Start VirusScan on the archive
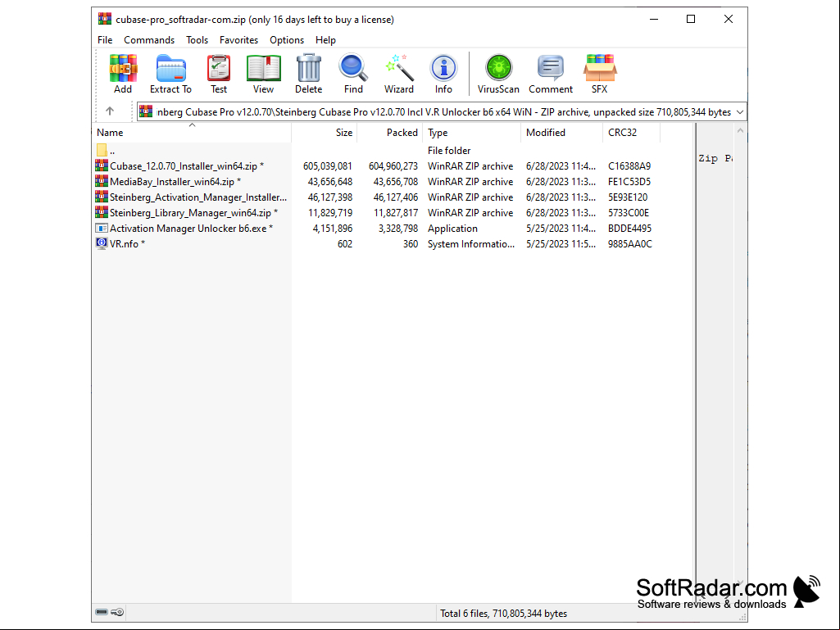Screen dimensions: 840x630 (499, 68)
